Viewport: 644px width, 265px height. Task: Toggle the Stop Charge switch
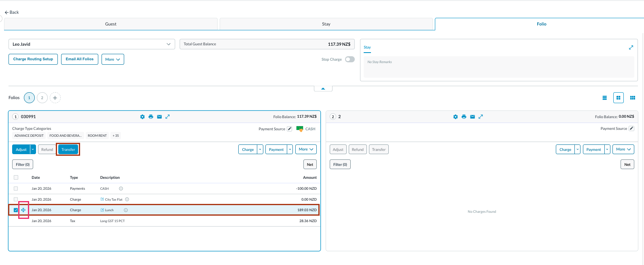click(350, 59)
